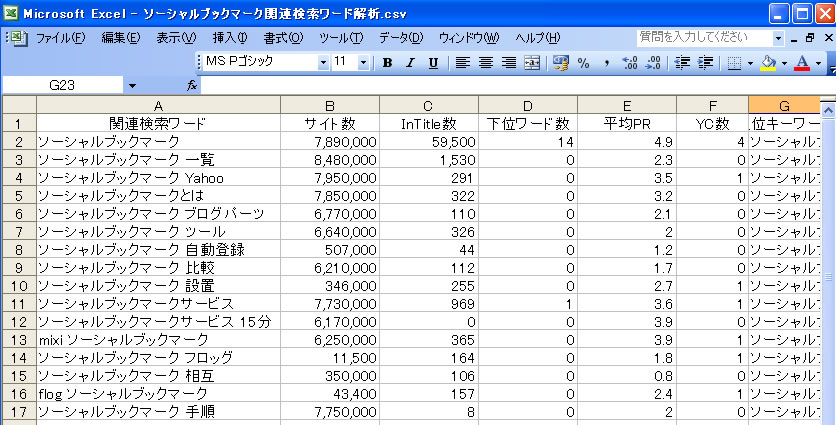836x425 pixels.
Task: Select row 13 header
Action: [x=19, y=340]
